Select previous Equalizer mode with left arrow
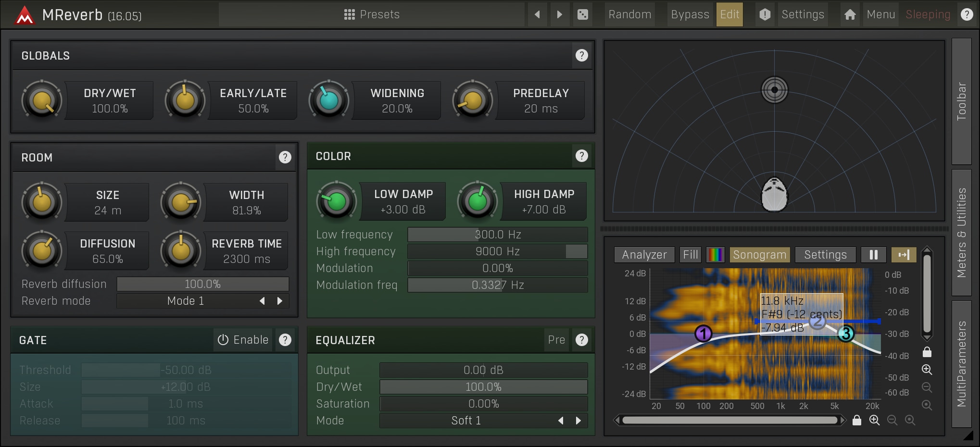The width and height of the screenshot is (980, 447). [561, 421]
